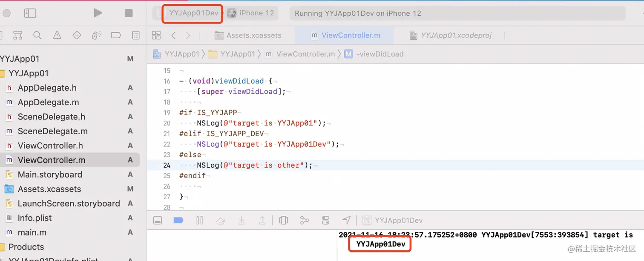644x261 pixels.
Task: Open AppDelegate.m in the navigator
Action: coord(70,102)
